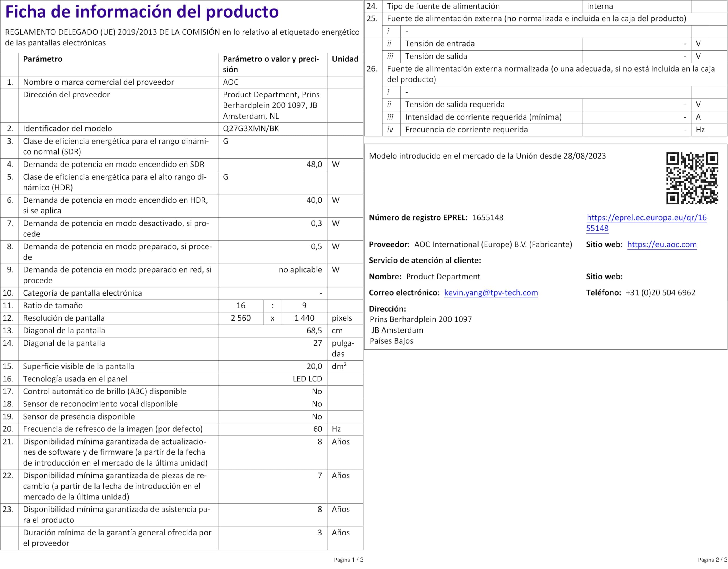
Task: Click the screen diagonal 68,5 cm value
Action: pyautogui.click(x=314, y=331)
